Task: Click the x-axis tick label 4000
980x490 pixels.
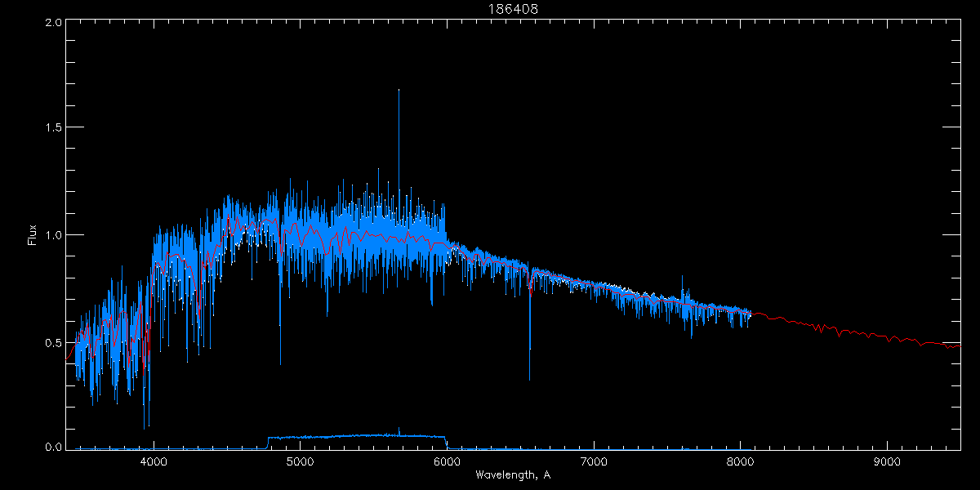Action: [154, 461]
